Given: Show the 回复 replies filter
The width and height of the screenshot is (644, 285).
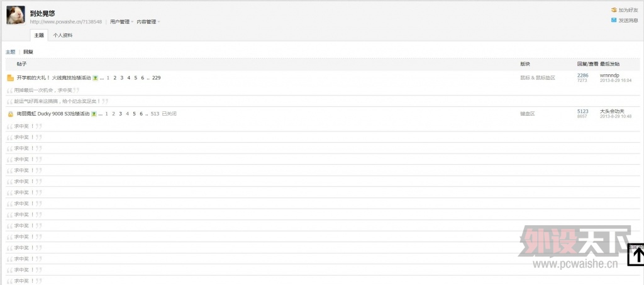Looking at the screenshot, I should point(28,52).
